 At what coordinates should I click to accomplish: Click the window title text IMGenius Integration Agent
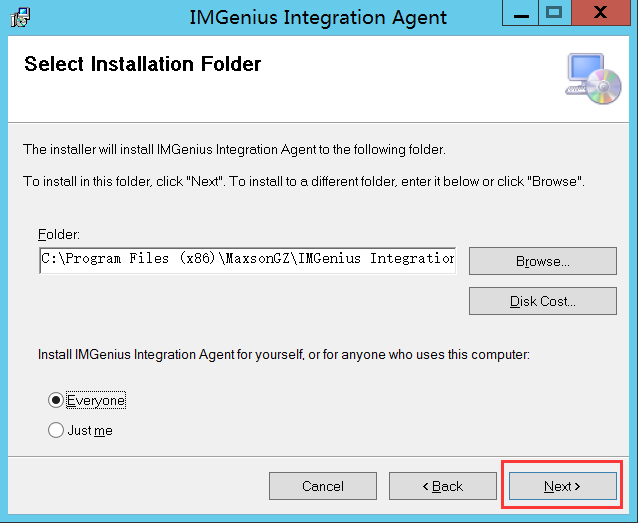318,17
